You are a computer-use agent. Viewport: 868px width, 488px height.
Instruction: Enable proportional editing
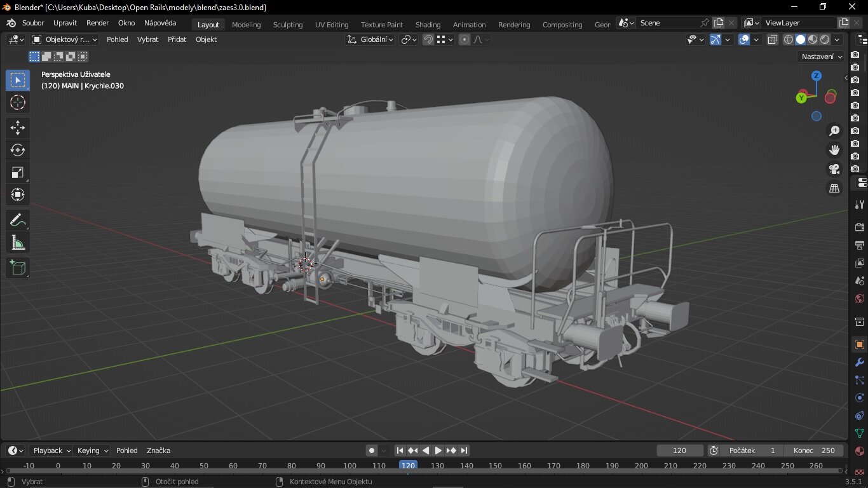(x=465, y=39)
